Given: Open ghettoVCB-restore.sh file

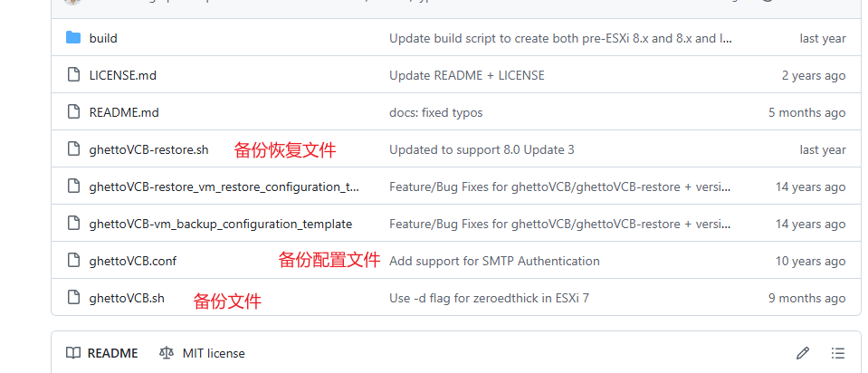Looking at the screenshot, I should [149, 150].
